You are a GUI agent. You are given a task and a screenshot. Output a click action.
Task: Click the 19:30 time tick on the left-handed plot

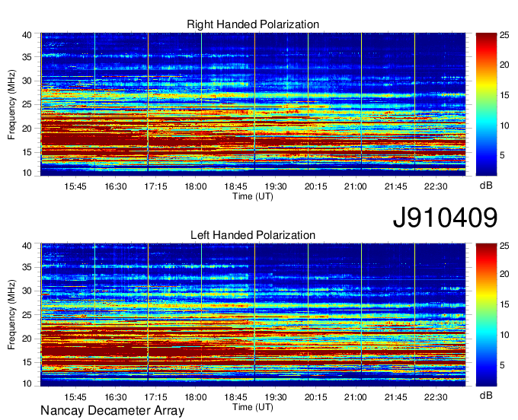276,397
